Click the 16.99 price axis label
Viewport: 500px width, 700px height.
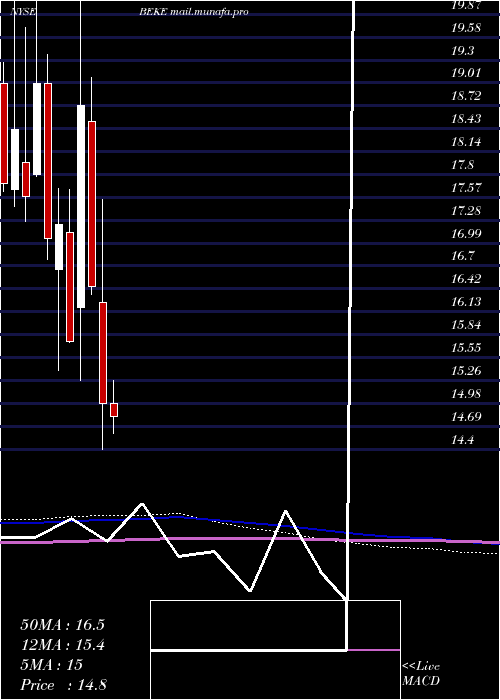[466, 233]
